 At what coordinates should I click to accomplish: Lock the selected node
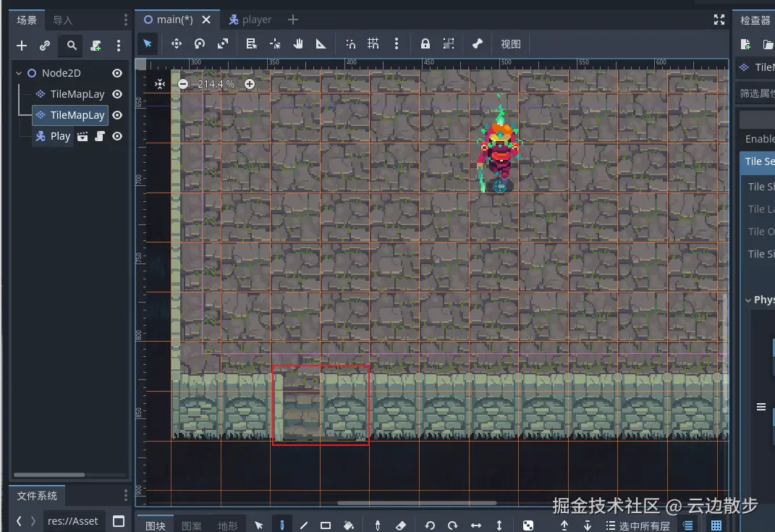(425, 44)
